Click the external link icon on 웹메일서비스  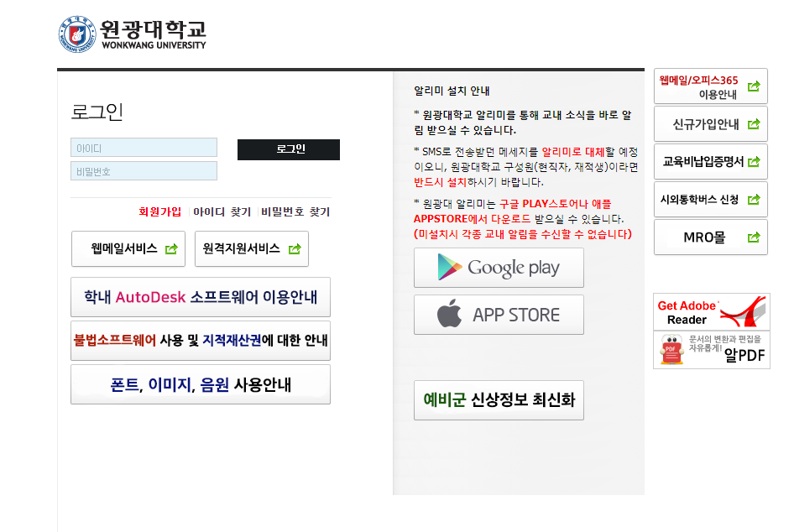[x=172, y=248]
